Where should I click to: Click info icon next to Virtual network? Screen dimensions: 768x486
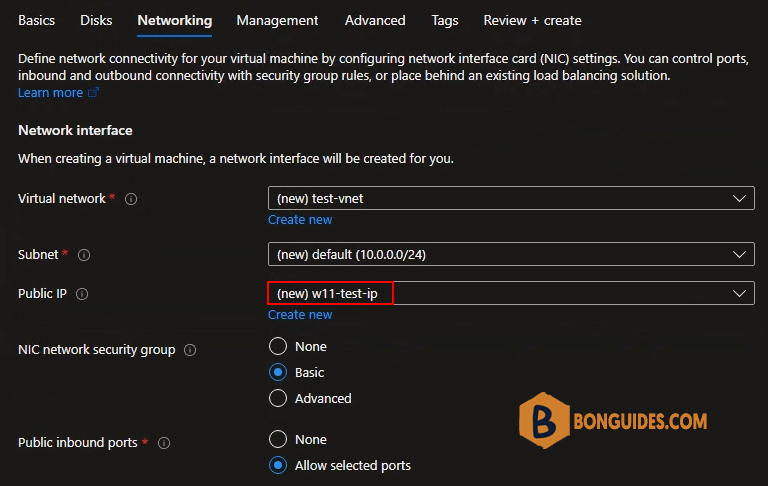click(131, 199)
